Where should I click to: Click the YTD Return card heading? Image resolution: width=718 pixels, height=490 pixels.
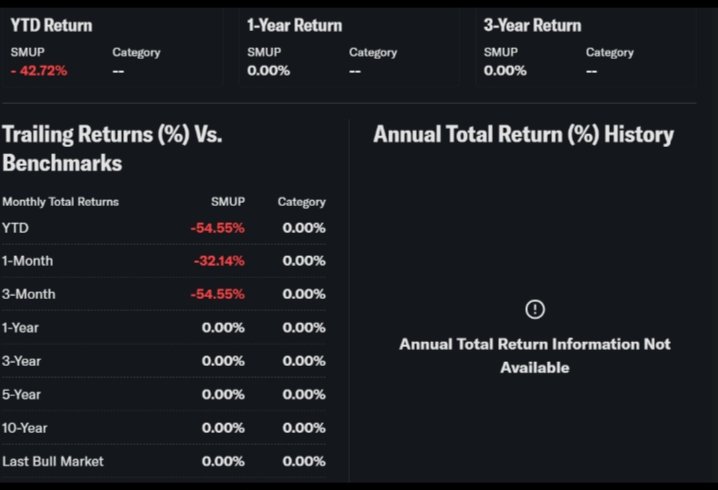pos(51,25)
